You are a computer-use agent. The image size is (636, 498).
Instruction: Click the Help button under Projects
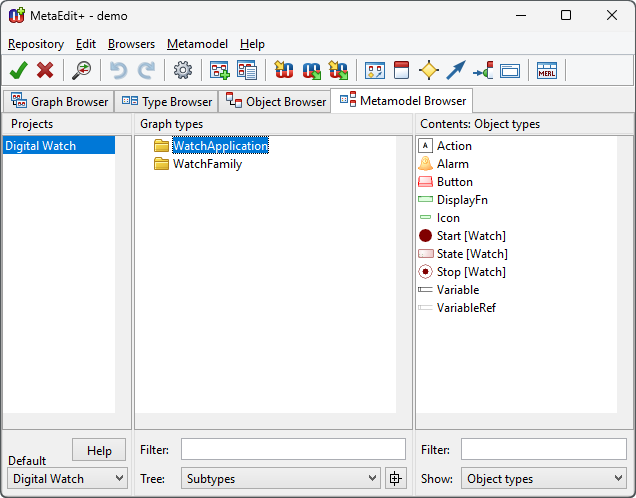pyautogui.click(x=99, y=450)
